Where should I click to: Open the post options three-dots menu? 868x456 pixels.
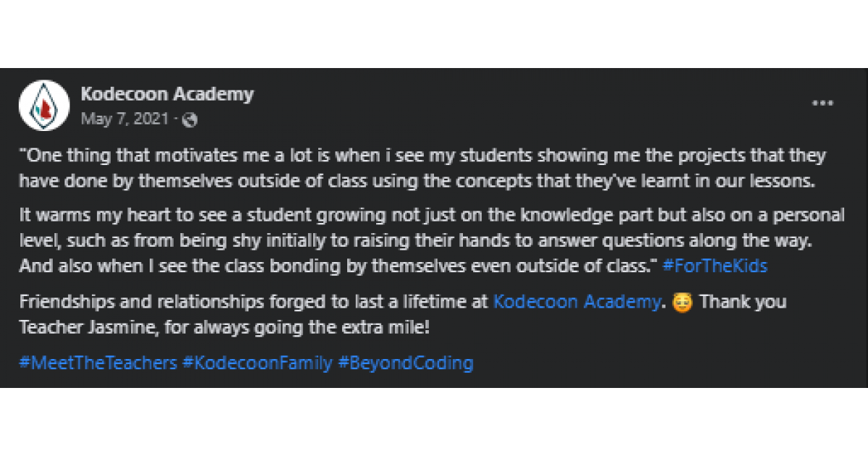(822, 104)
